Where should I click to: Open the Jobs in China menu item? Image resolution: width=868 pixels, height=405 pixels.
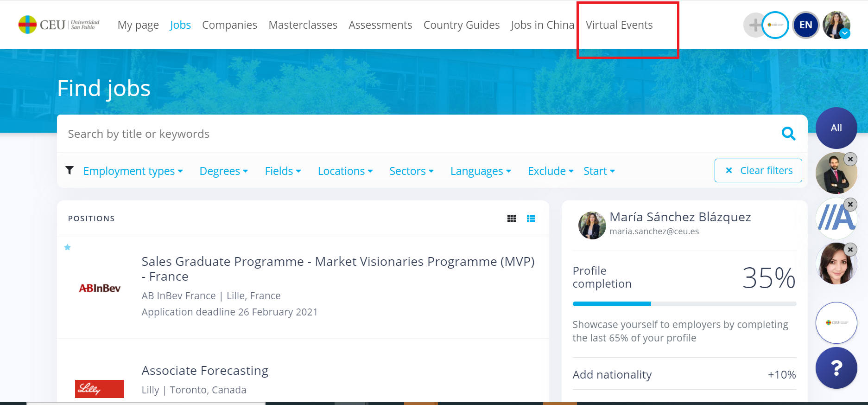(542, 25)
